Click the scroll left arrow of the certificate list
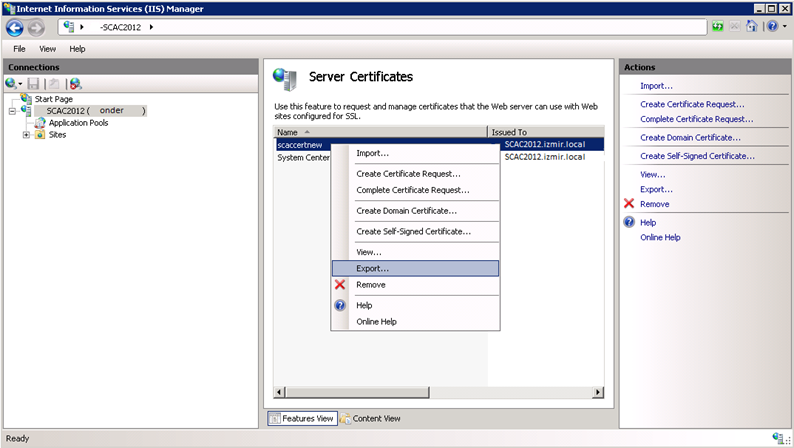Screen dimensions: 794x448 coord(280,392)
